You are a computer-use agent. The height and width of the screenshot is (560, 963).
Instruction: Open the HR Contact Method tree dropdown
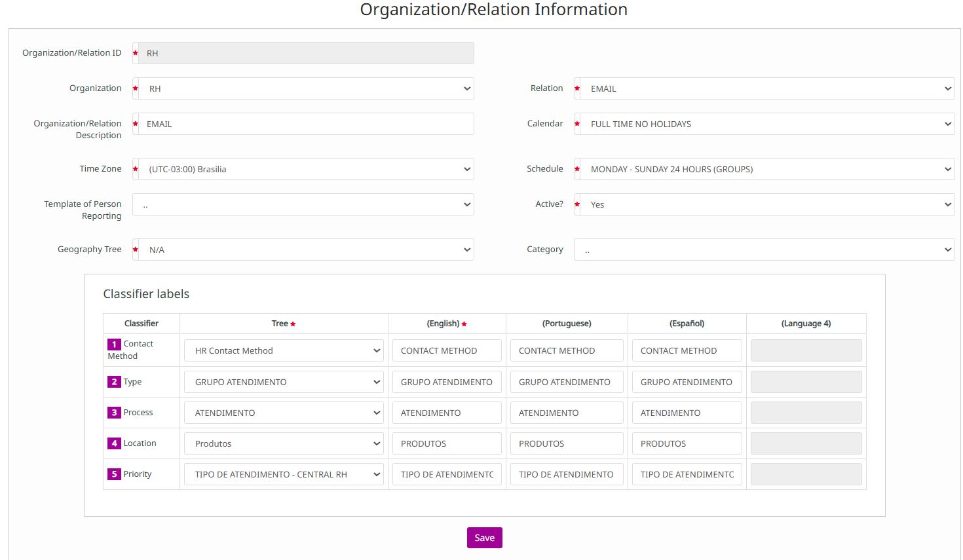[x=284, y=350]
